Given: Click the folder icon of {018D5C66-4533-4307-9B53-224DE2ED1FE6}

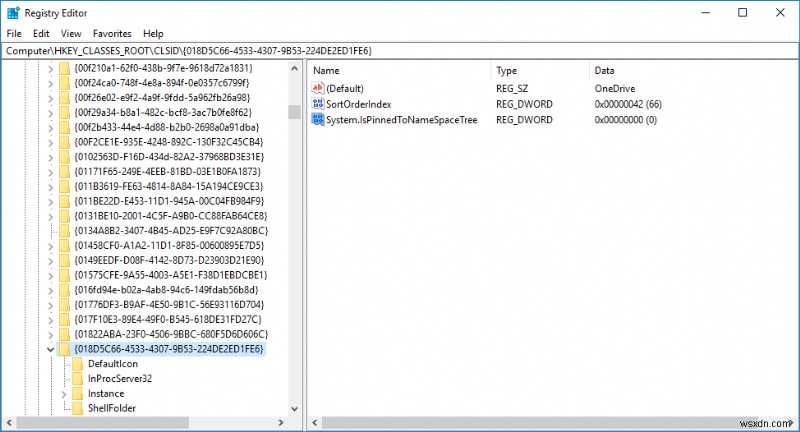Looking at the screenshot, I should click(x=64, y=349).
